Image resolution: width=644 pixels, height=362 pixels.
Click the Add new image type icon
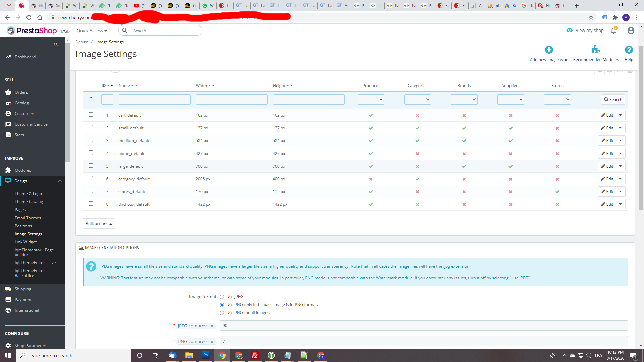pyautogui.click(x=549, y=50)
